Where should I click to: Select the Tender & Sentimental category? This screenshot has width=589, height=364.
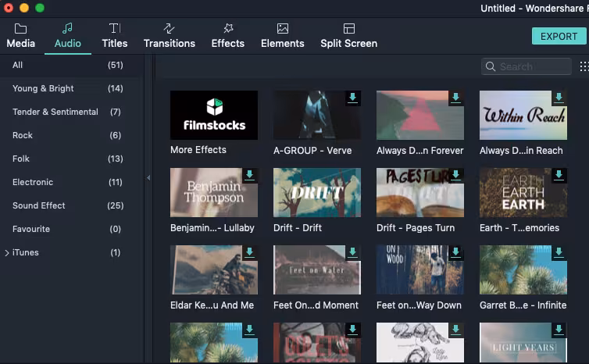(x=71, y=112)
